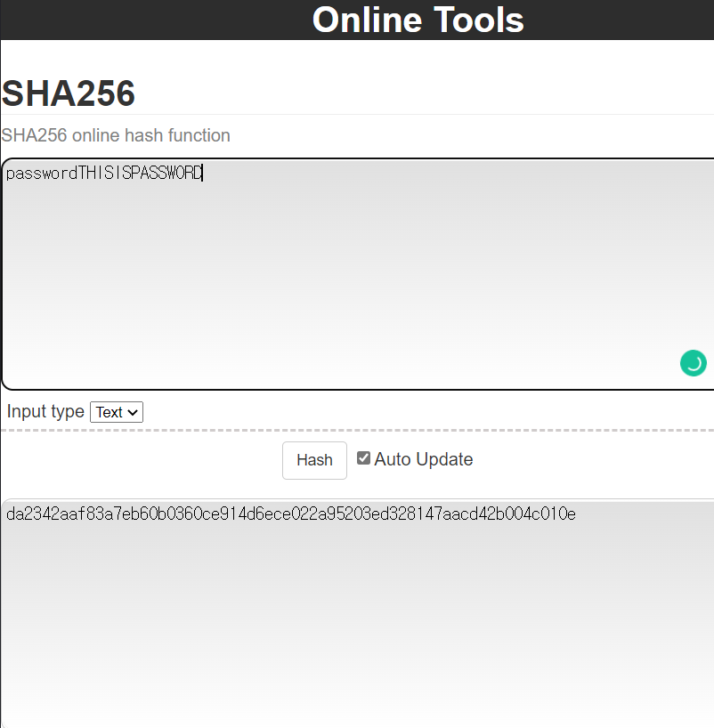Open the Online Tools header link
The height and width of the screenshot is (728, 714).
(418, 20)
